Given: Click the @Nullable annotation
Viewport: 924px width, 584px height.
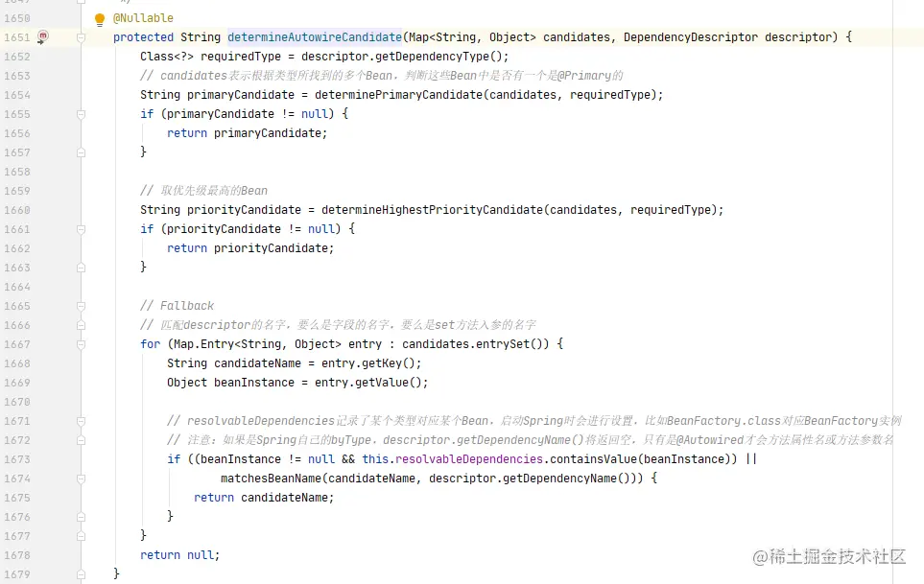Looking at the screenshot, I should click(143, 18).
